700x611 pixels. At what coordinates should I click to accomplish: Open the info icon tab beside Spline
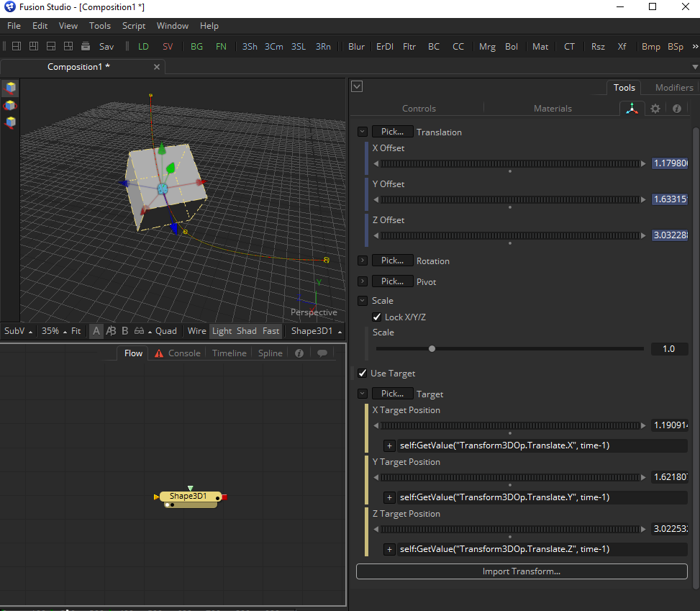coord(299,353)
